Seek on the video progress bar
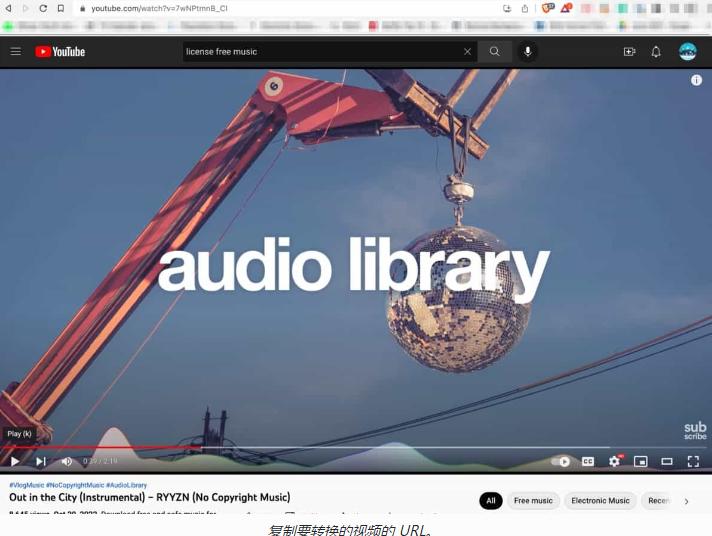 (x=356, y=447)
